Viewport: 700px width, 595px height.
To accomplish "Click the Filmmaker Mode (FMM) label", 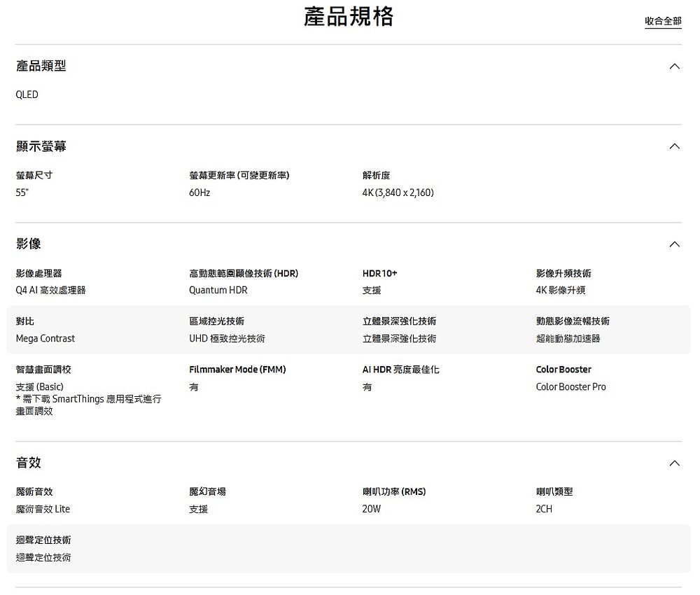I will (237, 369).
